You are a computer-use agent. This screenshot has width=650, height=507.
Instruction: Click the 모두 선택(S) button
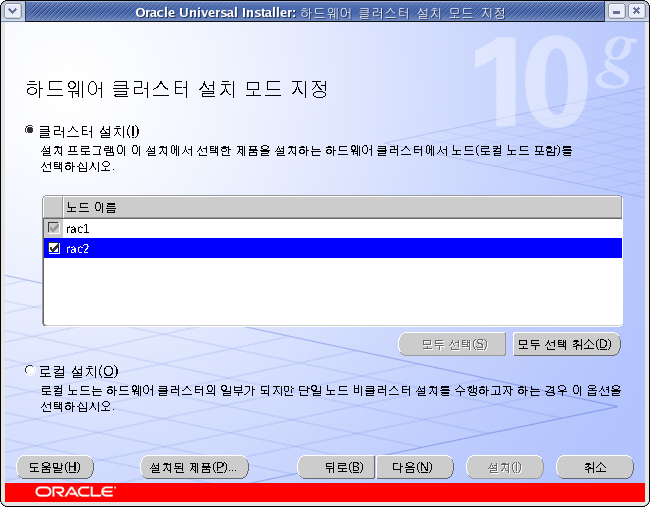pyautogui.click(x=452, y=344)
